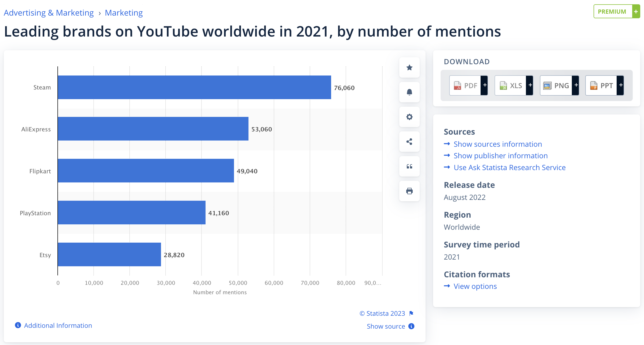Viewport: 644px width, 345px height.
Task: Expand View options under Citation formats
Action: 475,286
